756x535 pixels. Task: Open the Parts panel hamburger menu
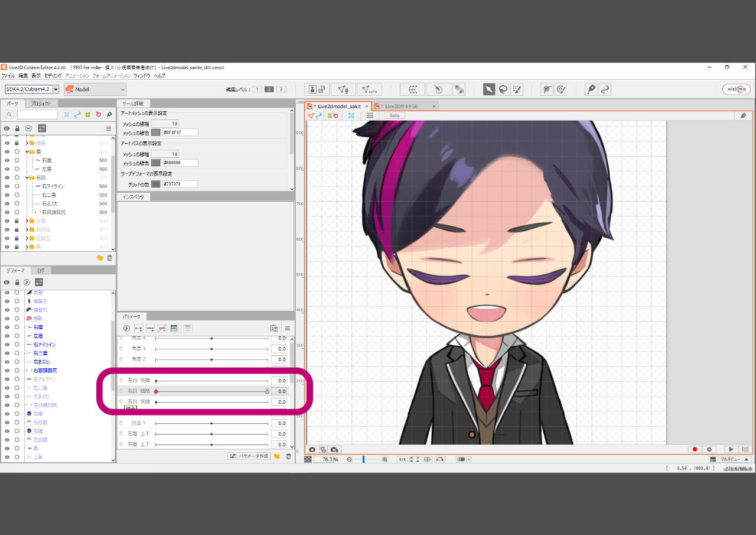[x=109, y=128]
